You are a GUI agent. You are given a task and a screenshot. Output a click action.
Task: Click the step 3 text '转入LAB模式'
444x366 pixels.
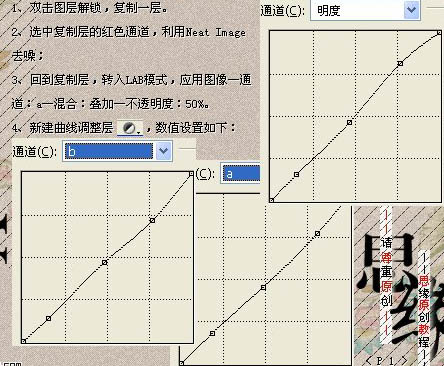point(134,80)
